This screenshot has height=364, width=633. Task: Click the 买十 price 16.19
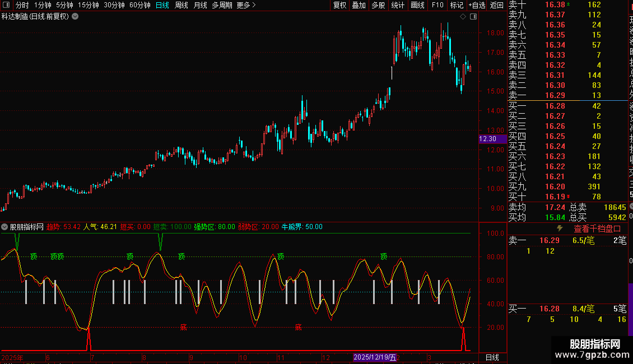(555, 197)
